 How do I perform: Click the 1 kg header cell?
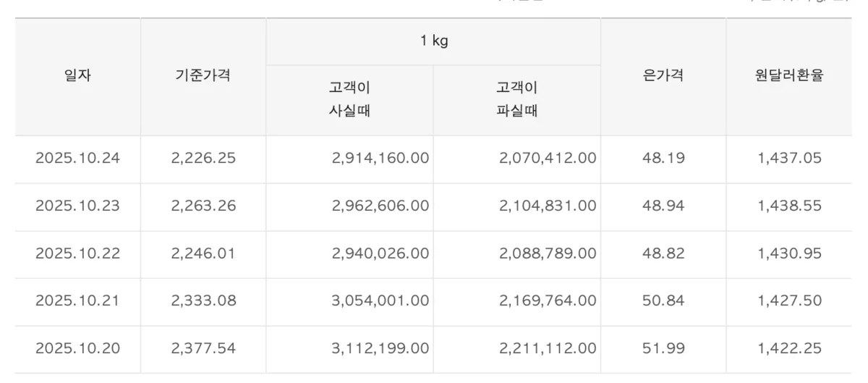(433, 41)
